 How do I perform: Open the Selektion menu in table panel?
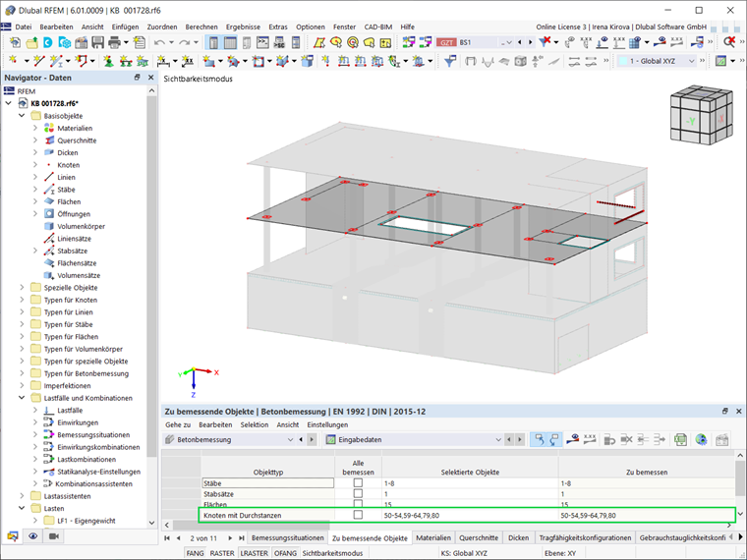coord(255,424)
